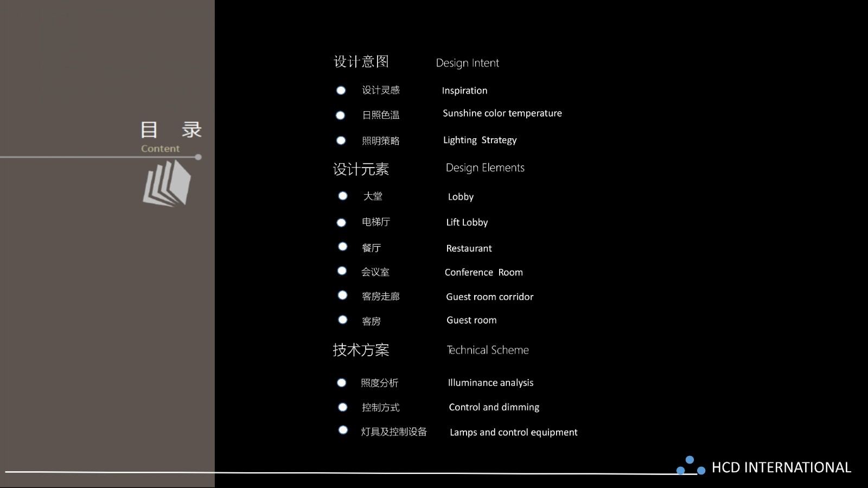This screenshot has height=488, width=868.
Task: Select the 设计意图 section heading
Action: (361, 62)
